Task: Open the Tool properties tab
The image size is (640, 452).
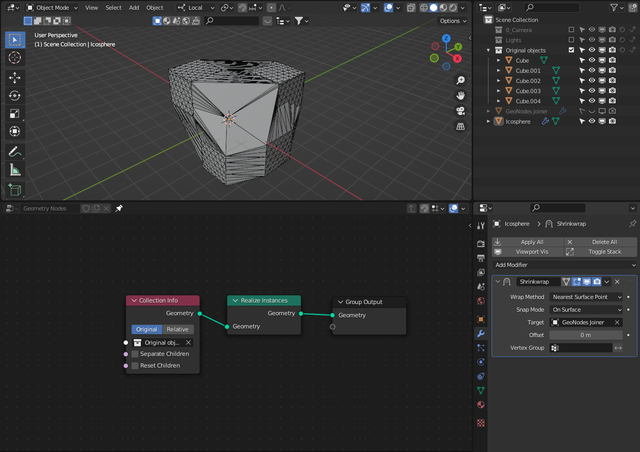Action: pyautogui.click(x=481, y=226)
